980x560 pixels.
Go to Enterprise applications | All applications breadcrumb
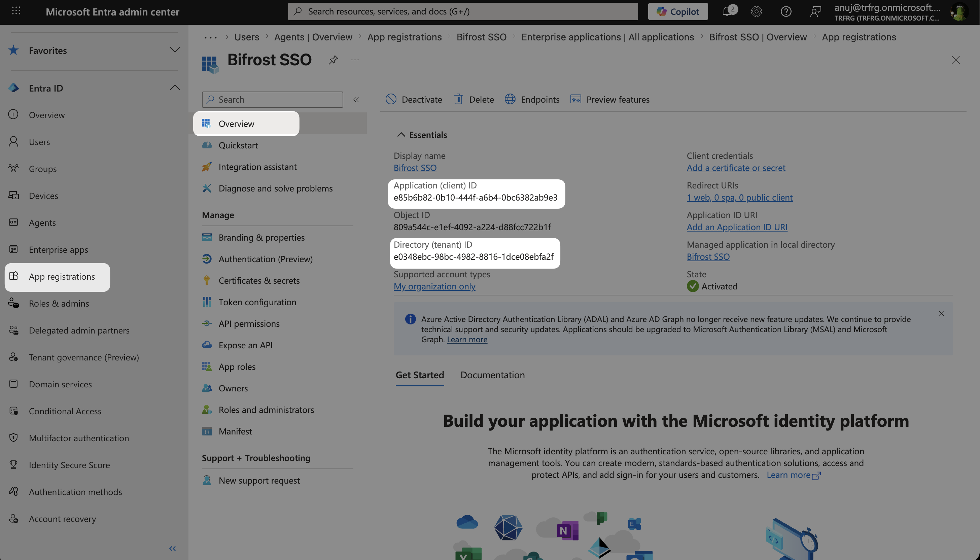pos(608,37)
